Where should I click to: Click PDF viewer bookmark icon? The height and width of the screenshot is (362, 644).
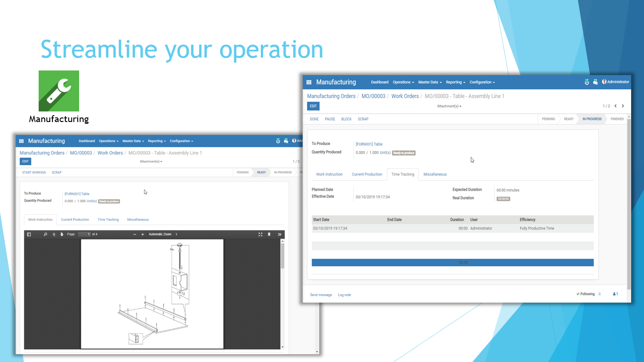tap(269, 234)
